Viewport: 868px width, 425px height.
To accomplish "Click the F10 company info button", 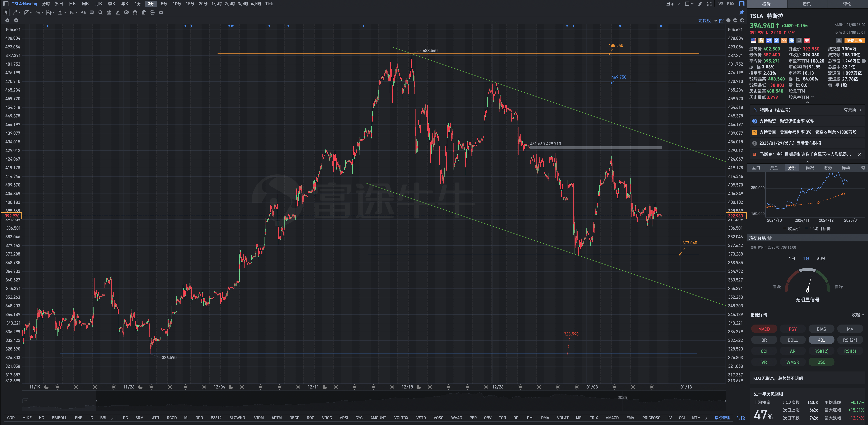I will (x=730, y=4).
